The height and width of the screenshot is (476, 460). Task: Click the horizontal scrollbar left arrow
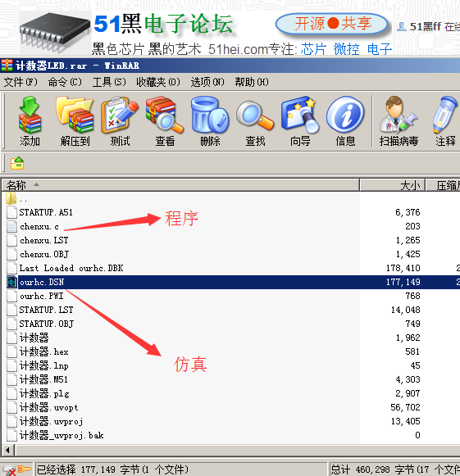[x=7, y=450]
